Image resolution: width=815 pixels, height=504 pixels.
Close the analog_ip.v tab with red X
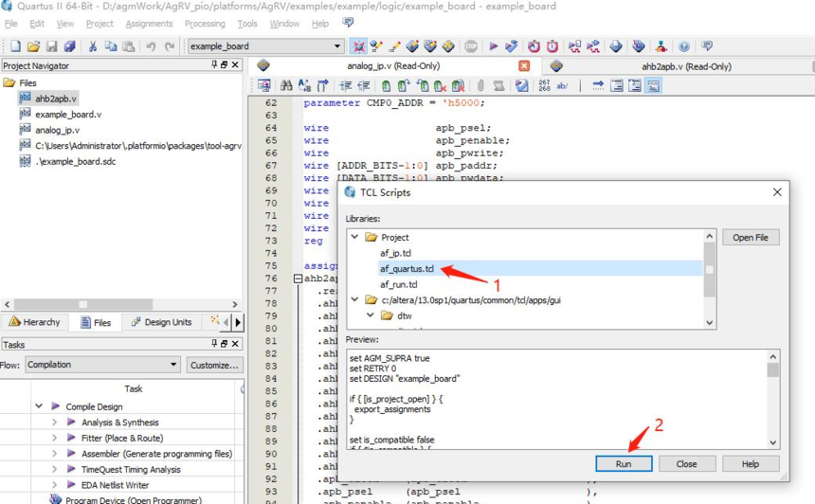[x=524, y=66]
